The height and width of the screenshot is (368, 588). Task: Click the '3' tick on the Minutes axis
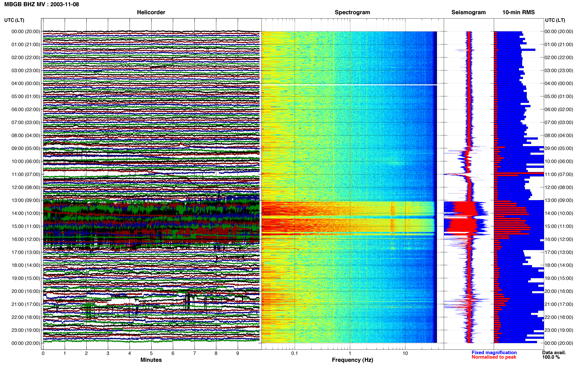coord(108,353)
